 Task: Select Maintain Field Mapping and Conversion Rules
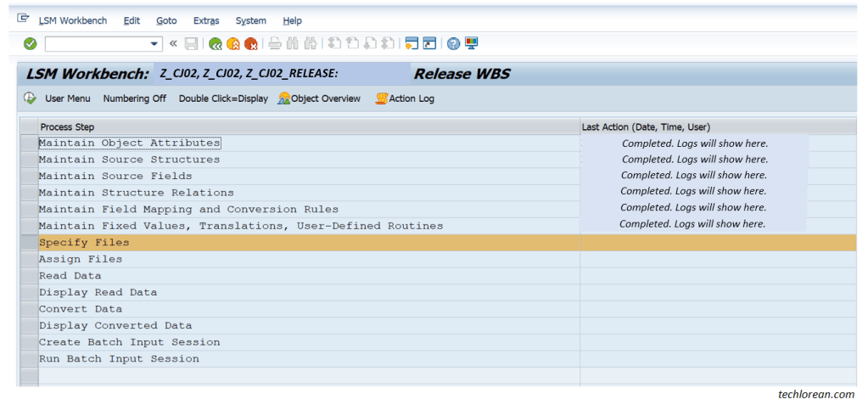click(188, 210)
